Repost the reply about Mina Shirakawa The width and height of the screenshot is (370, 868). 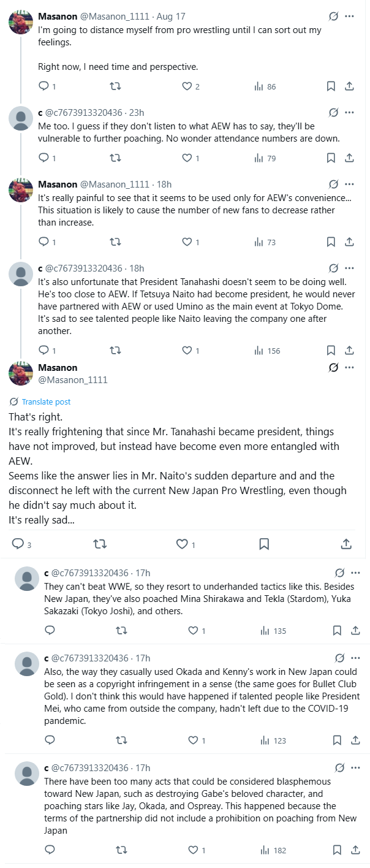tap(121, 630)
